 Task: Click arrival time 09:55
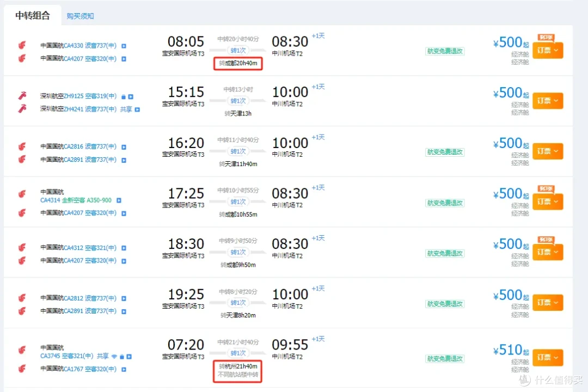click(x=290, y=345)
